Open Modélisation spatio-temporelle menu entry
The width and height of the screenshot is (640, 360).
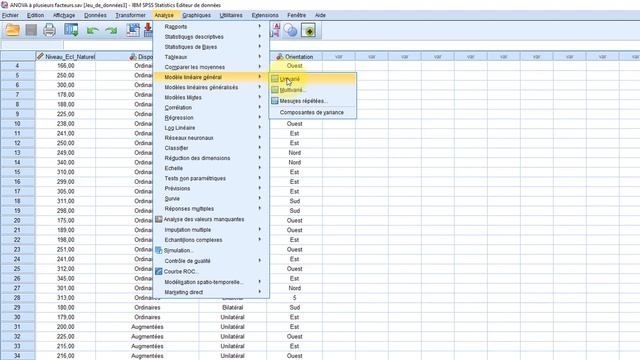(211, 282)
